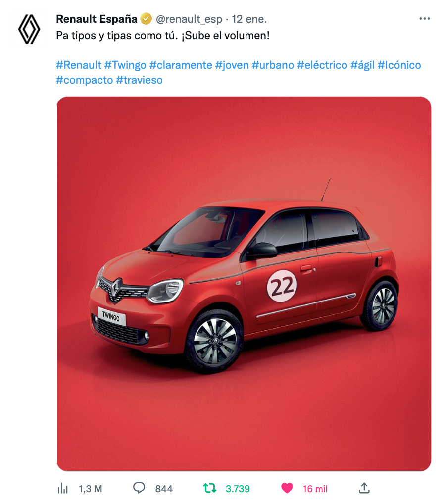Follow the #Renault hashtag
The width and height of the screenshot is (443, 504).
[x=79, y=65]
